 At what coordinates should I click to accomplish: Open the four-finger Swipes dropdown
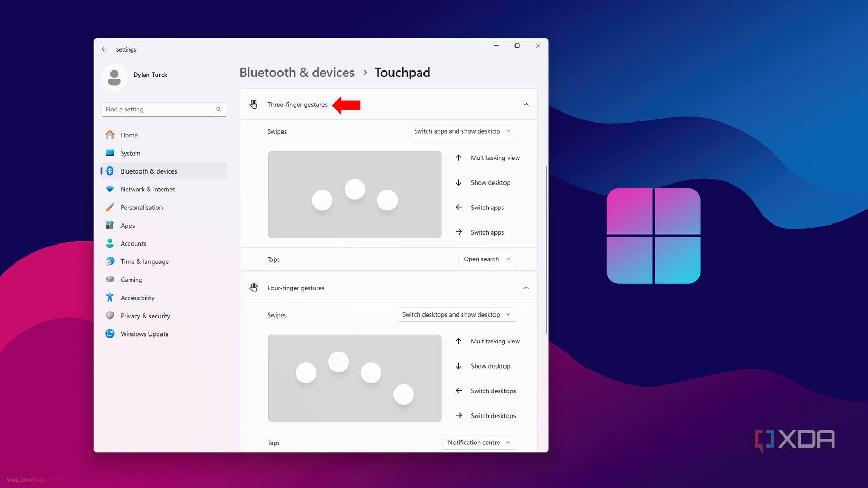456,314
